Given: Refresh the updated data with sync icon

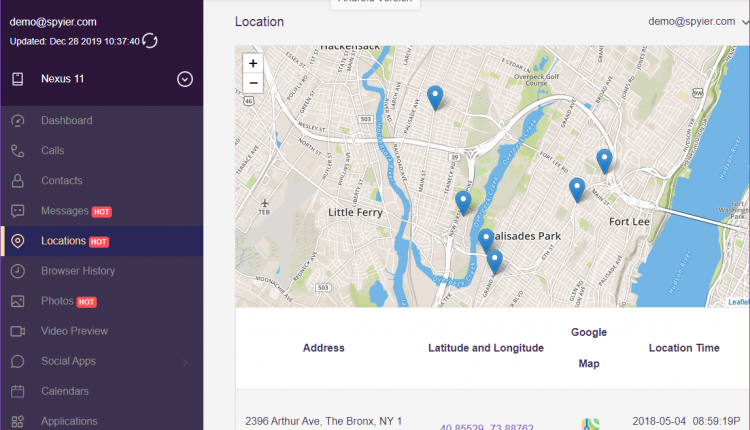Looking at the screenshot, I should (x=150, y=41).
